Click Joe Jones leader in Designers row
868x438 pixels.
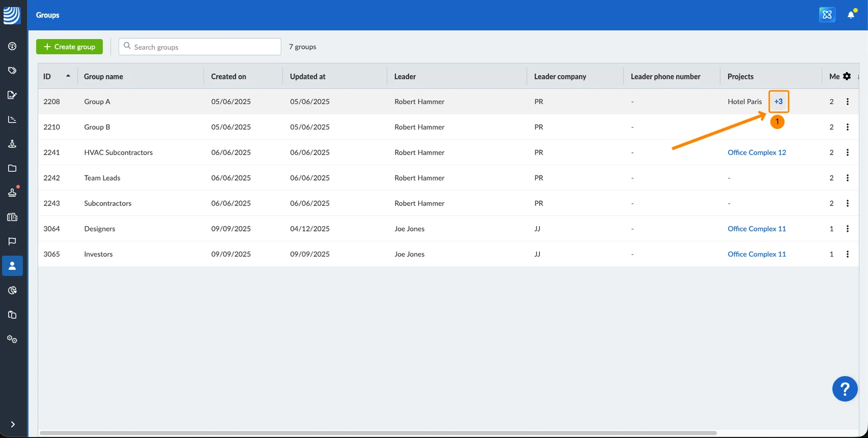tap(410, 229)
